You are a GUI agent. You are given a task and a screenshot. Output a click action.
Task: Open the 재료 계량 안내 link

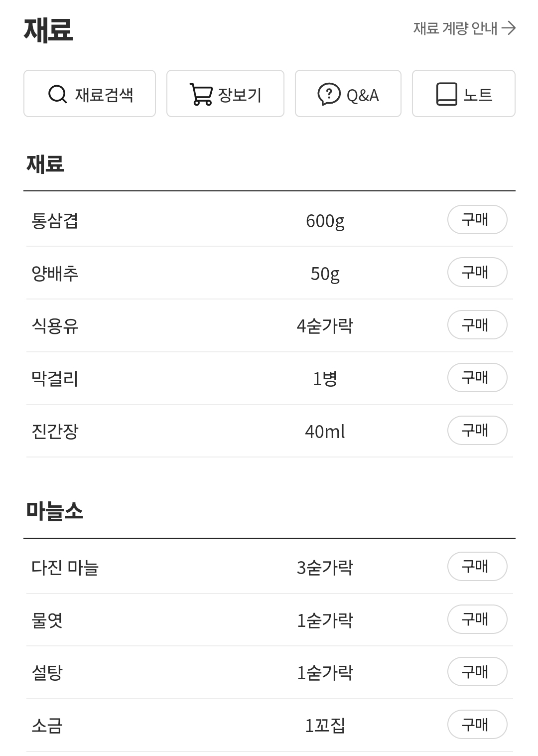(455, 28)
